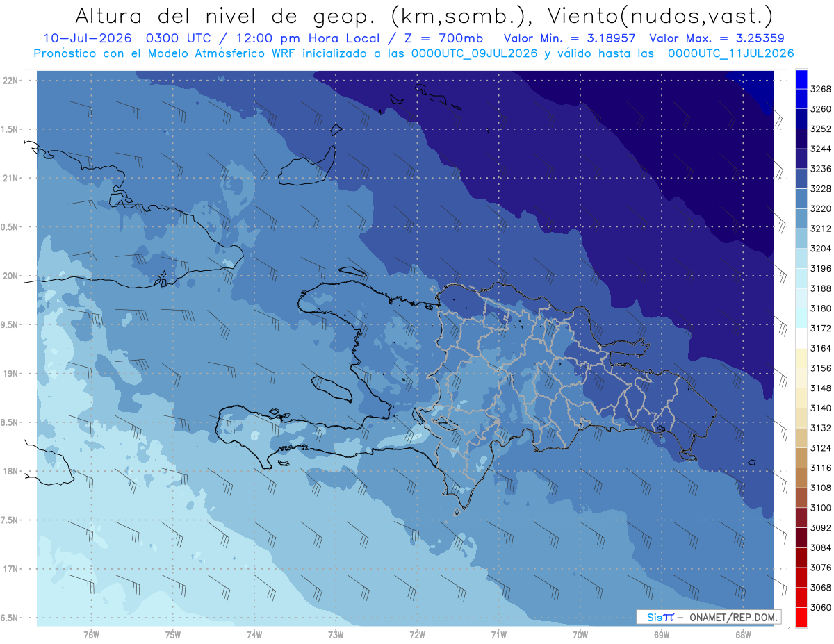Click the 70W longitude label
This screenshot has height=644, width=834.
pos(580,635)
